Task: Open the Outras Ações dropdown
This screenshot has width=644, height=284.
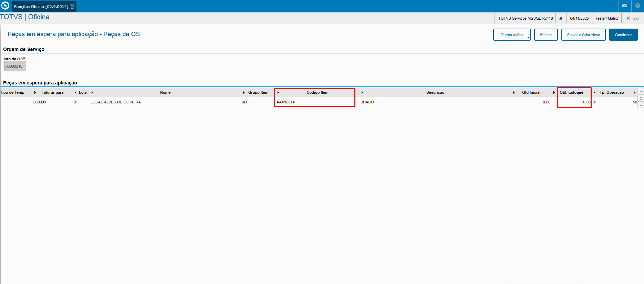Action: 512,35
